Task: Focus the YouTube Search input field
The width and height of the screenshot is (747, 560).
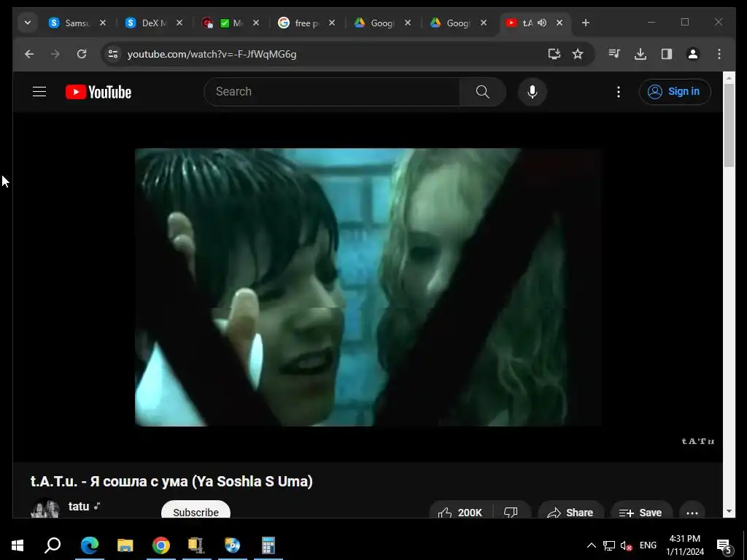Action: click(x=332, y=91)
